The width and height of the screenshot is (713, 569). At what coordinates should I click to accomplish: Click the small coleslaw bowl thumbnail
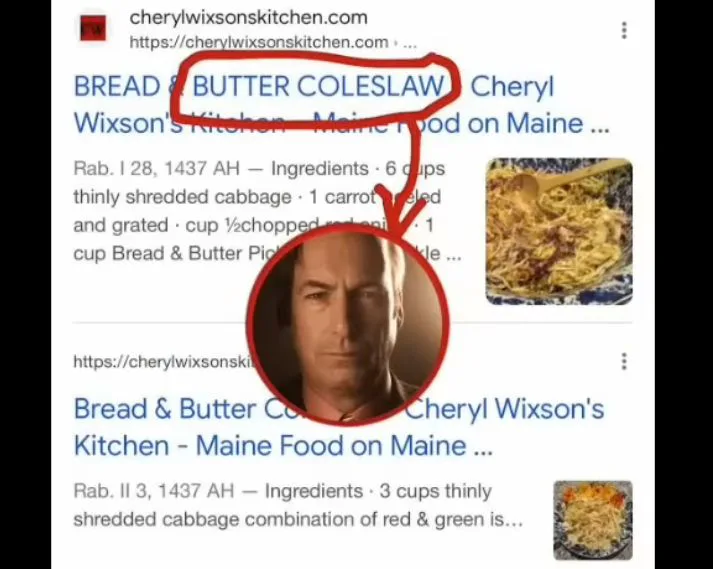(592, 520)
